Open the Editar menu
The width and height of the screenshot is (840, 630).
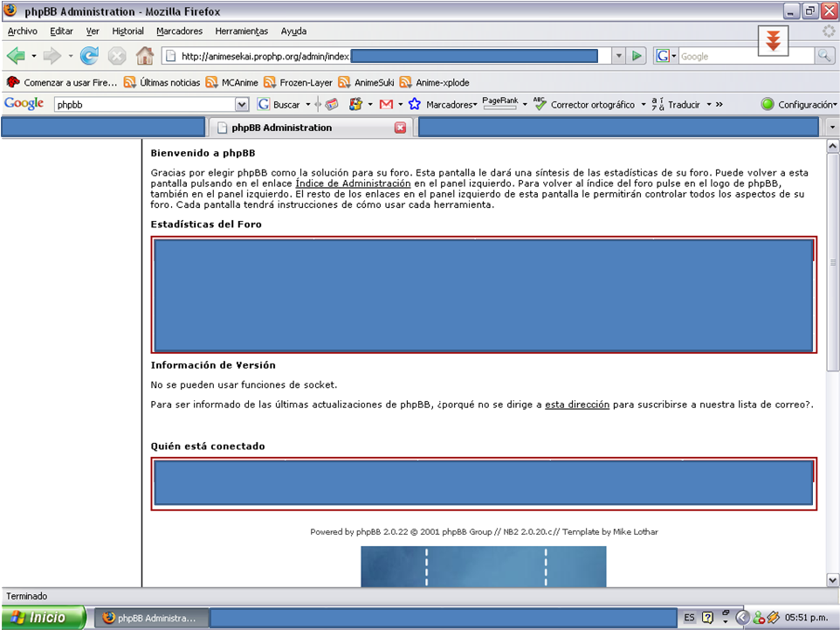pyautogui.click(x=62, y=31)
